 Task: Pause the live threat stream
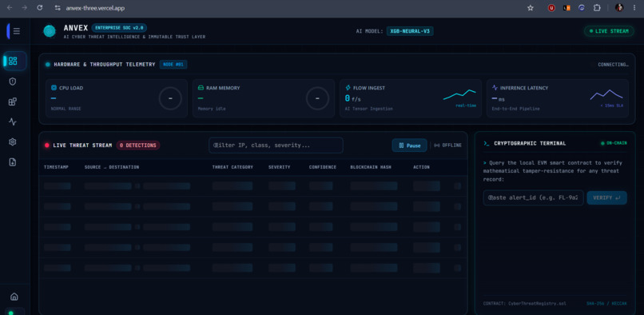pyautogui.click(x=409, y=146)
